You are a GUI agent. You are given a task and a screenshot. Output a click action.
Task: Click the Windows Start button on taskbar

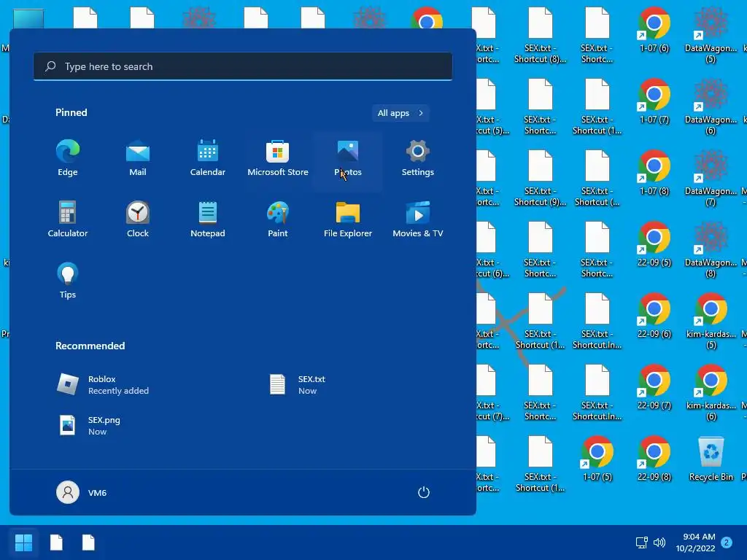click(23, 542)
